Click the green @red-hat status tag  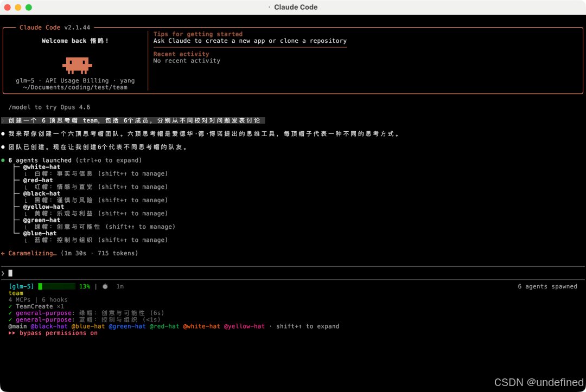tap(164, 326)
